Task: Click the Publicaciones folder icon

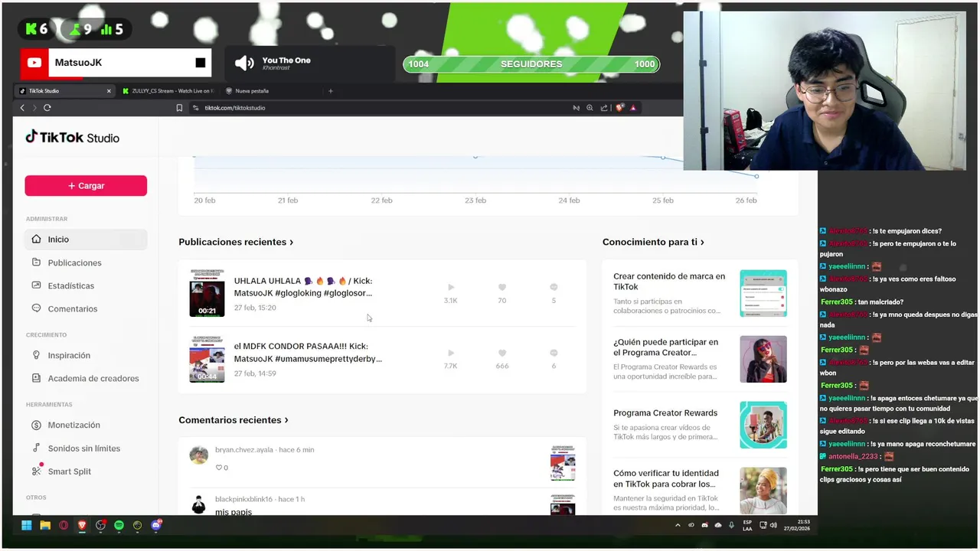Action: 36,262
